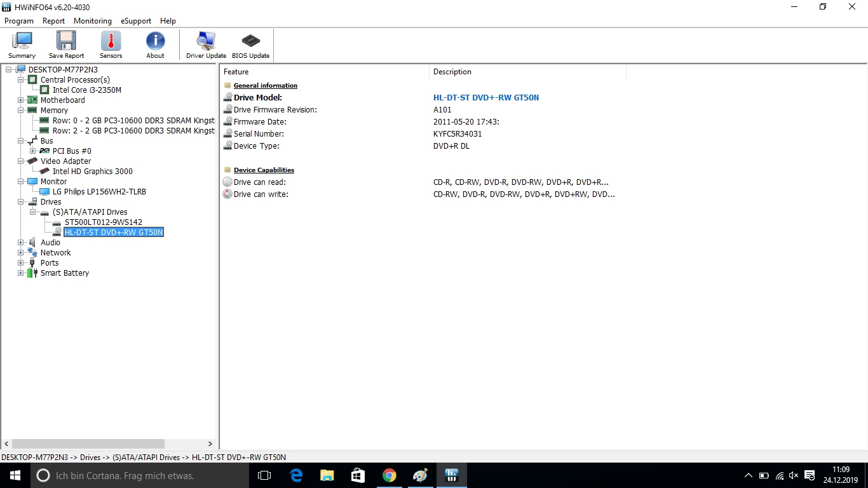Viewport: 868px width, 488px height.
Task: Click the Audio speaker icon in tree
Action: (32, 243)
